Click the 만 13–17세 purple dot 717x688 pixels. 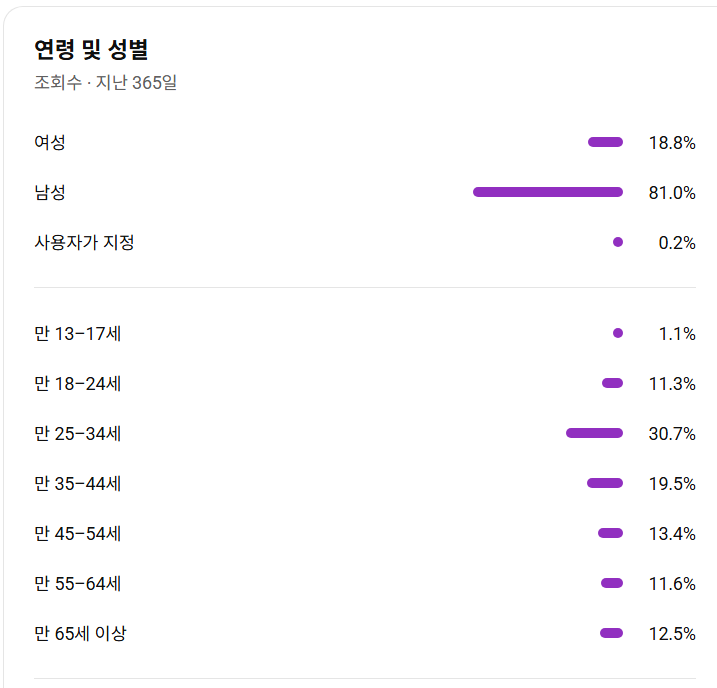618,333
